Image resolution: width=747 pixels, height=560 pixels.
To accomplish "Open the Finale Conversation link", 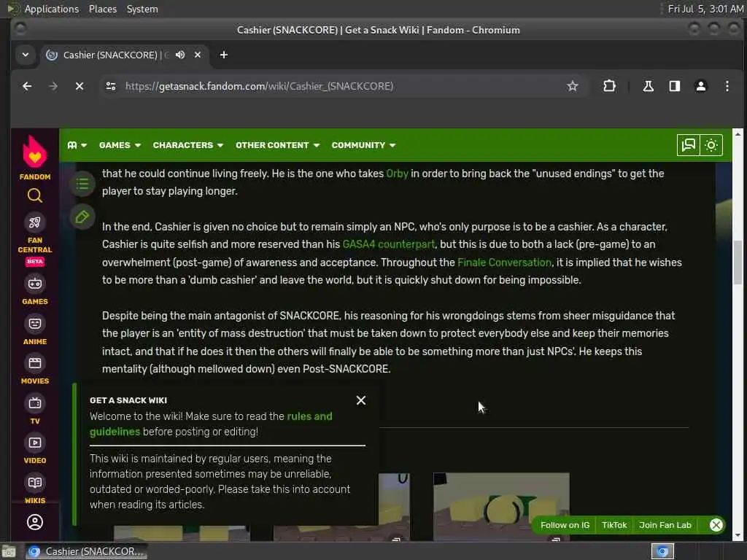I will tap(504, 262).
